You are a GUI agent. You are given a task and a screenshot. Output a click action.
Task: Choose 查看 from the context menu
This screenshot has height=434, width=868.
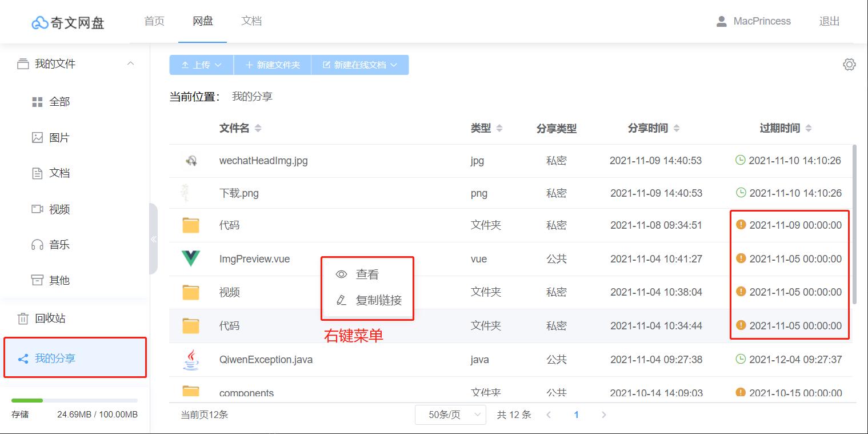click(360, 274)
